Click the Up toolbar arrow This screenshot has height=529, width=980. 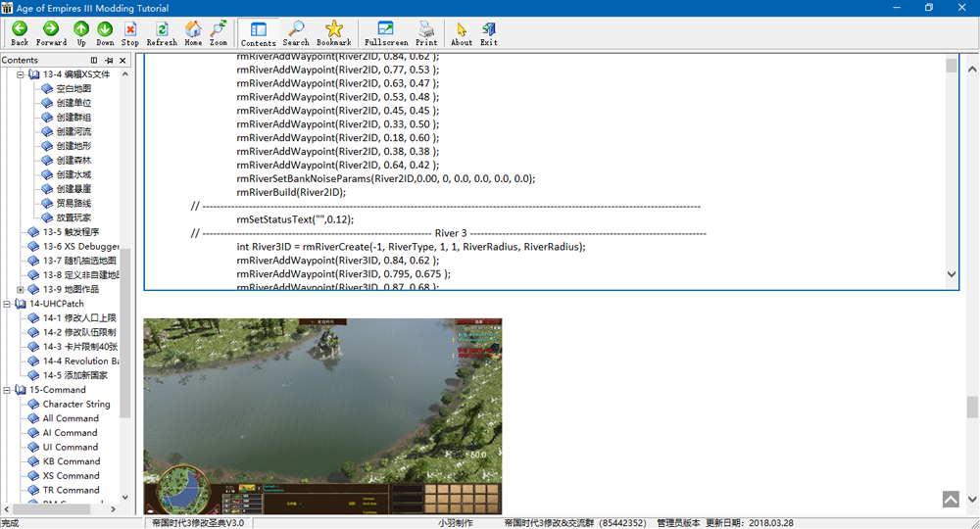(81, 33)
